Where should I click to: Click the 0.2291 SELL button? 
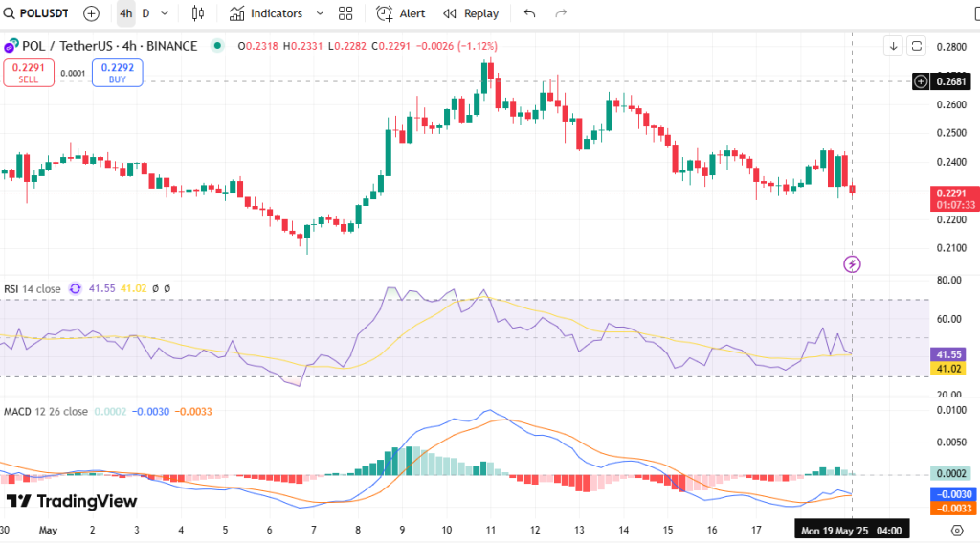point(29,73)
